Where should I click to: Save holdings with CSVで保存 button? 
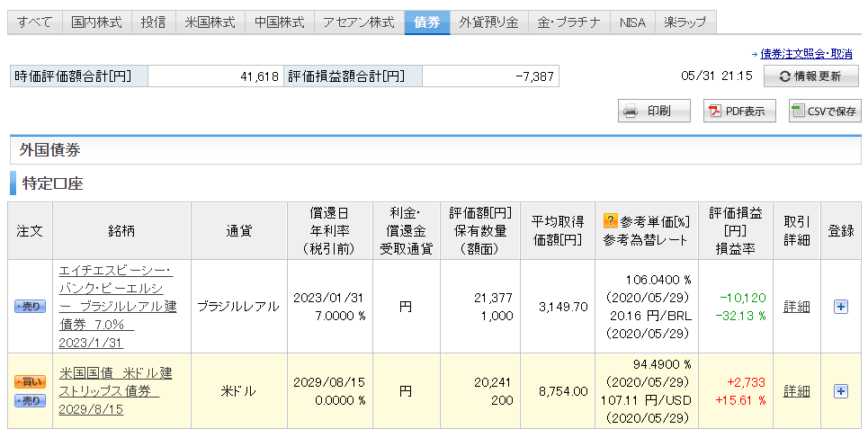tap(825, 111)
